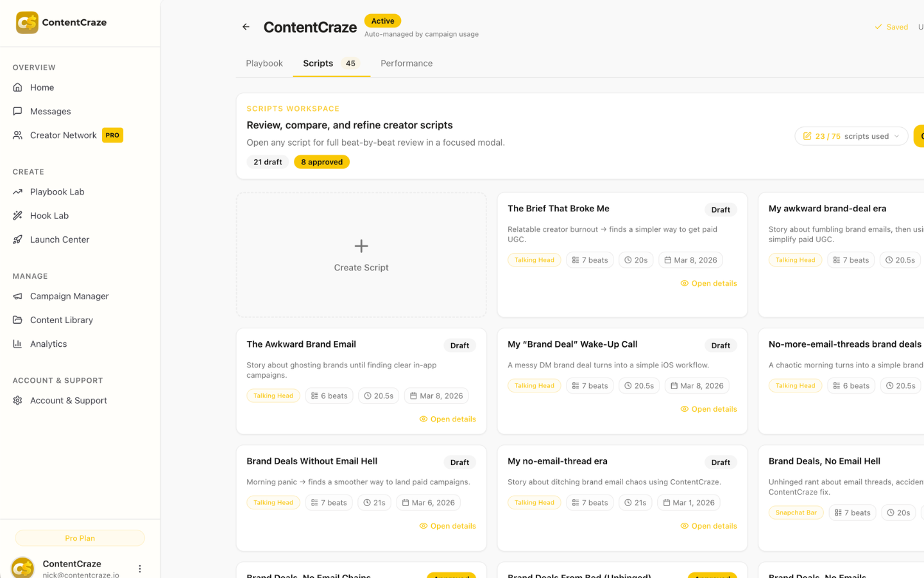924x578 pixels.
Task: Click the back arrow beside ContentCraze title
Action: point(246,27)
